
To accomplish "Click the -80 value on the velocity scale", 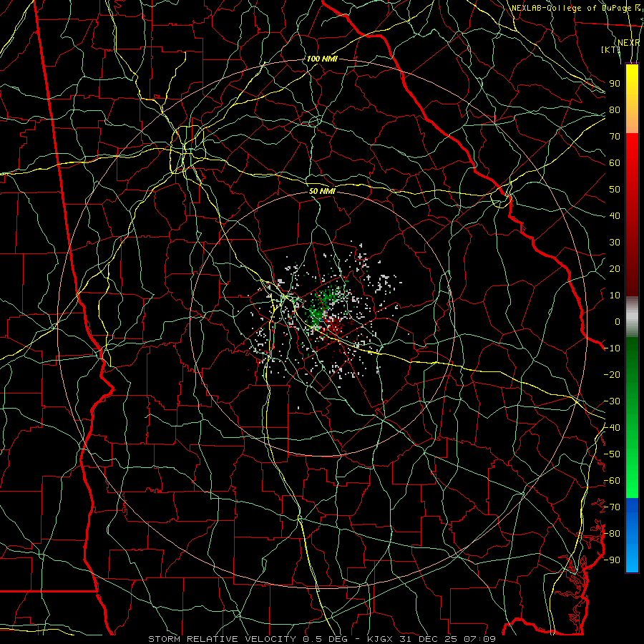I will pos(612,534).
